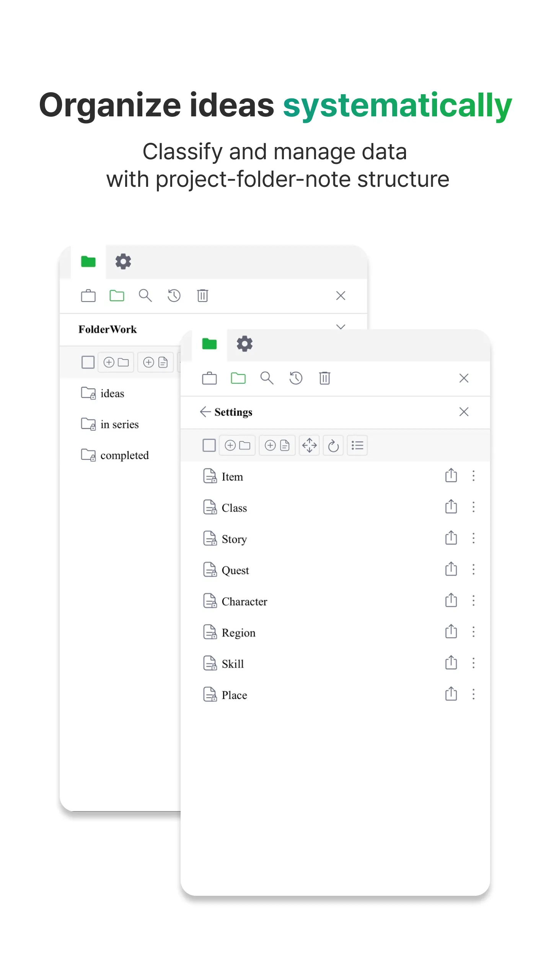Viewport: 551px width, 980px height.
Task: Go back using the arrow beside Settings
Action: coord(205,412)
